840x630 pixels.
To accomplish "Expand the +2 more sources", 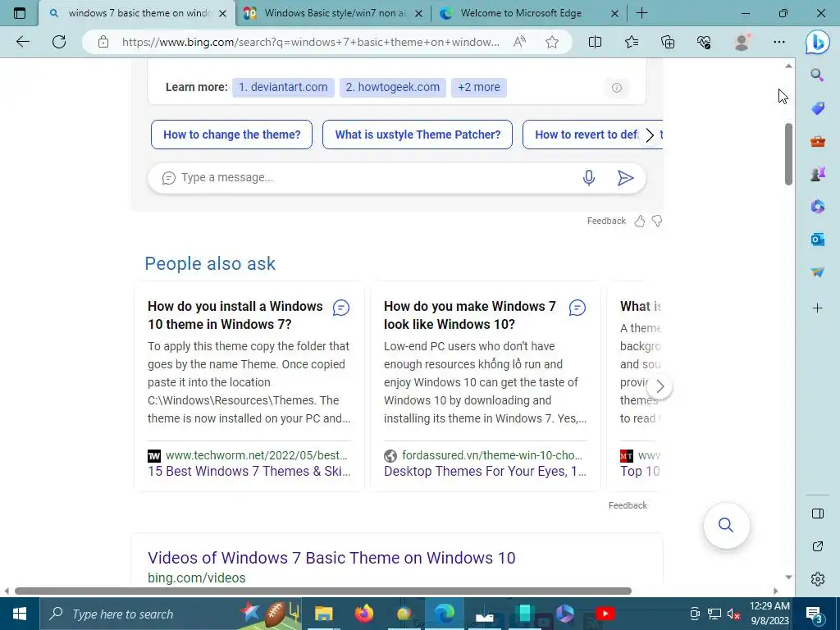I will click(479, 87).
